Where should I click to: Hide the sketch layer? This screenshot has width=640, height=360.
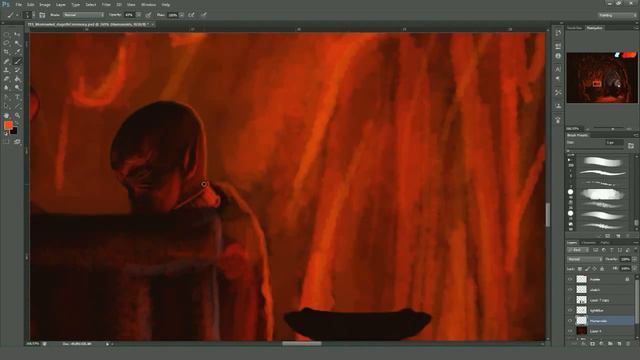tap(570, 290)
